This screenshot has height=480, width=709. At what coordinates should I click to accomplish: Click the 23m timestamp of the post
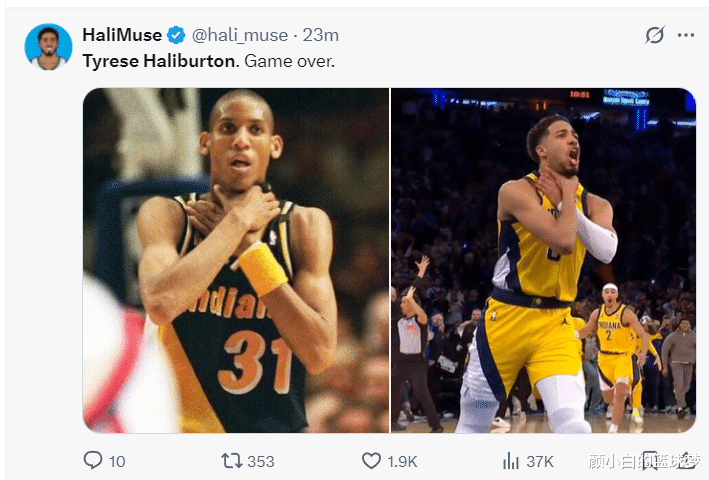click(x=321, y=35)
